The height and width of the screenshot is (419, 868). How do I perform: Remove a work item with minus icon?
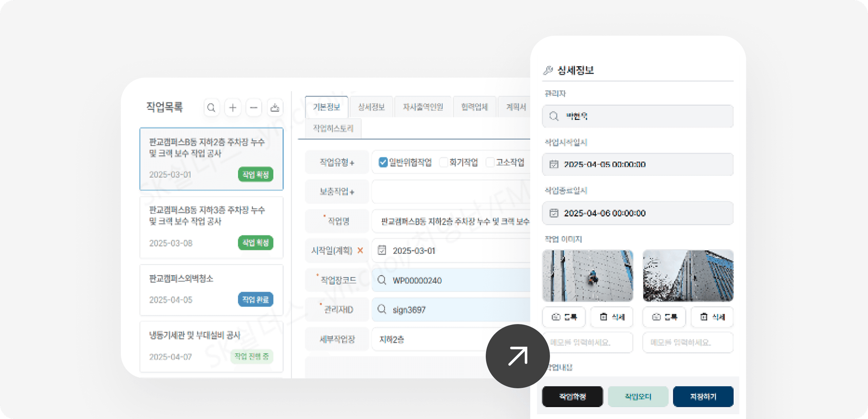click(254, 108)
